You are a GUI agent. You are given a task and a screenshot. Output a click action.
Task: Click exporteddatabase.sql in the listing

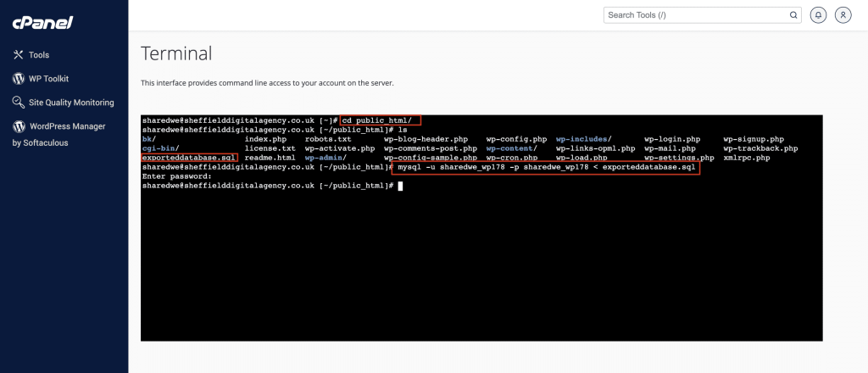(189, 158)
